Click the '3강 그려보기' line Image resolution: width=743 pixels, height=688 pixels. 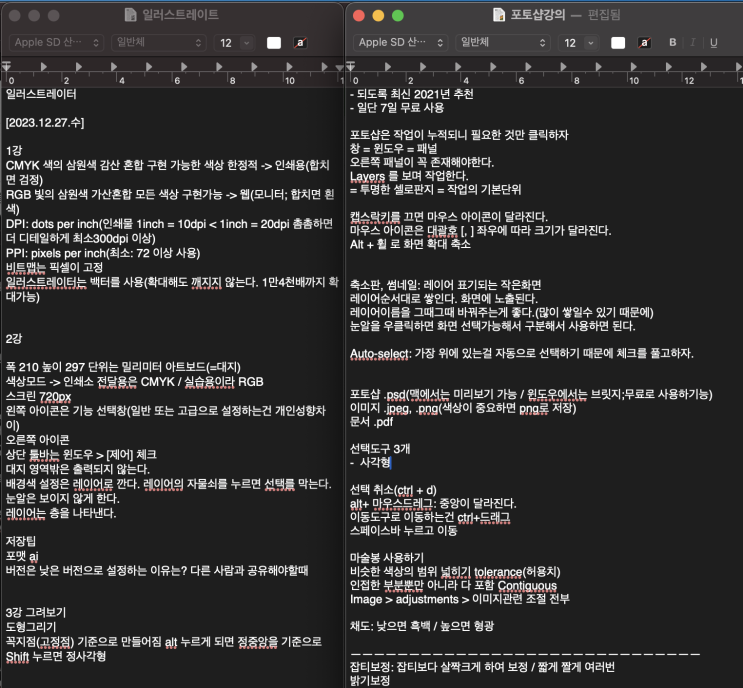pyautogui.click(x=36, y=613)
